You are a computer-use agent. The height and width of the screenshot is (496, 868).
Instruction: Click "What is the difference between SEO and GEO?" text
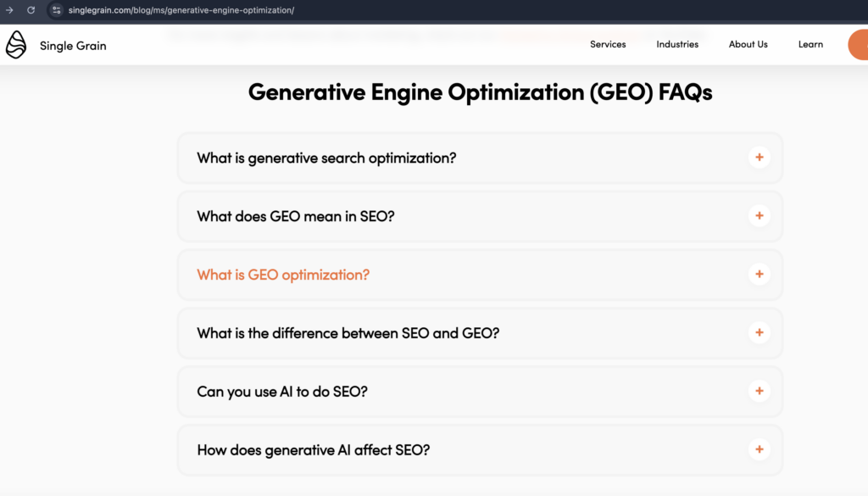(x=348, y=333)
